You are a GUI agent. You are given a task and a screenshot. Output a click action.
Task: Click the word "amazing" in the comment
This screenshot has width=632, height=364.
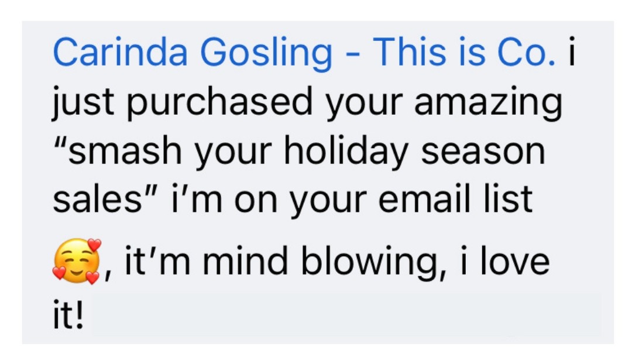[x=488, y=103]
